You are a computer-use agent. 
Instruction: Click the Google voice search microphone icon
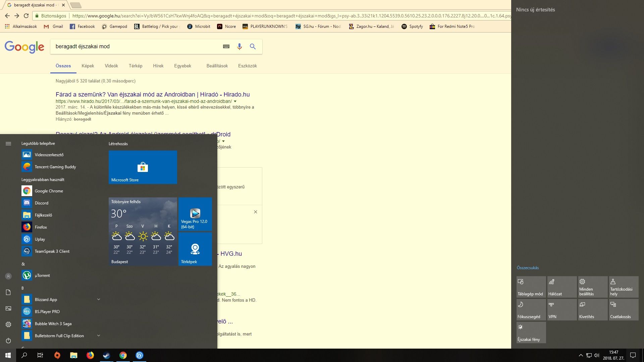239,47
